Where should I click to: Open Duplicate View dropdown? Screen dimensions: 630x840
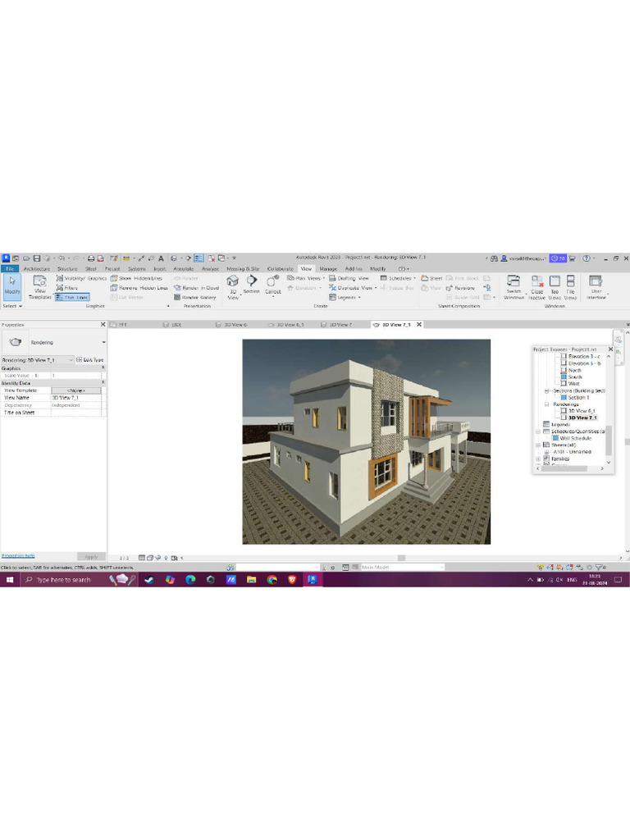pyautogui.click(x=353, y=288)
